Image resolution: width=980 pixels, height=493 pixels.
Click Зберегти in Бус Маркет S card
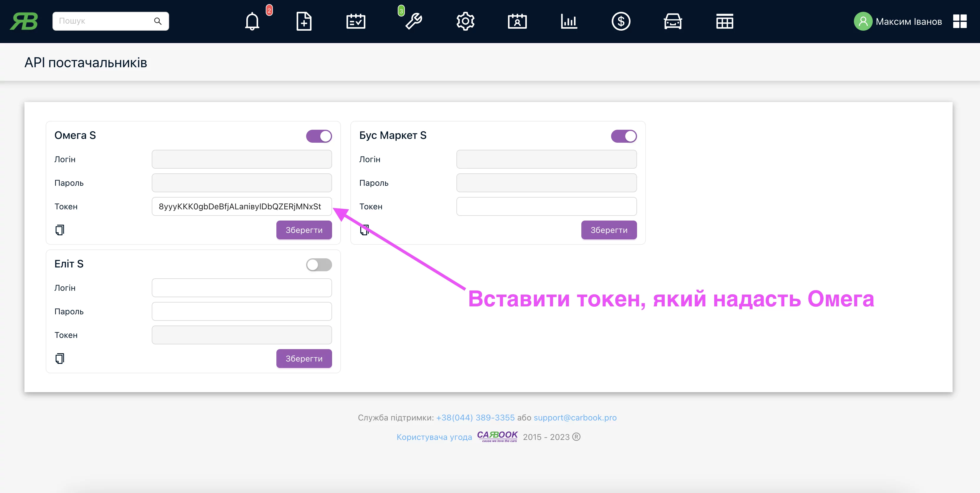[x=608, y=230]
